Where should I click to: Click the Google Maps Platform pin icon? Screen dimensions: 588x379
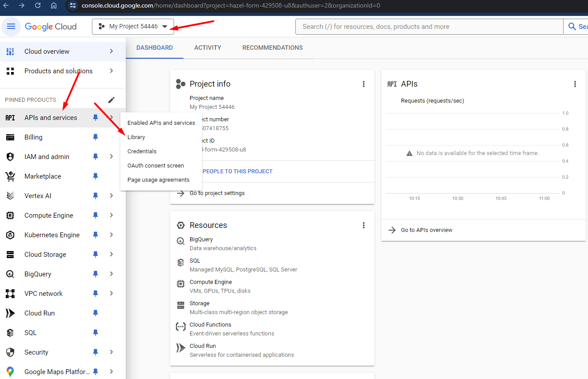[10, 372]
